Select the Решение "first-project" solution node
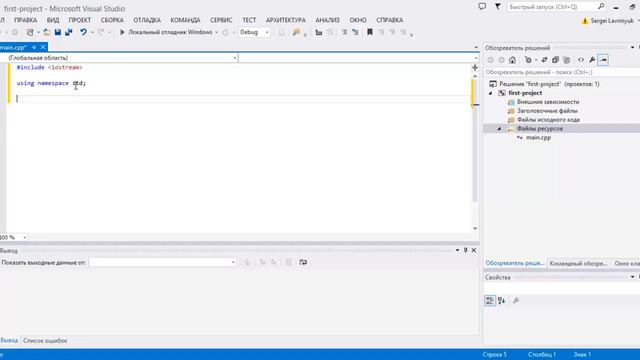Image resolution: width=640 pixels, height=360 pixels. (549, 84)
